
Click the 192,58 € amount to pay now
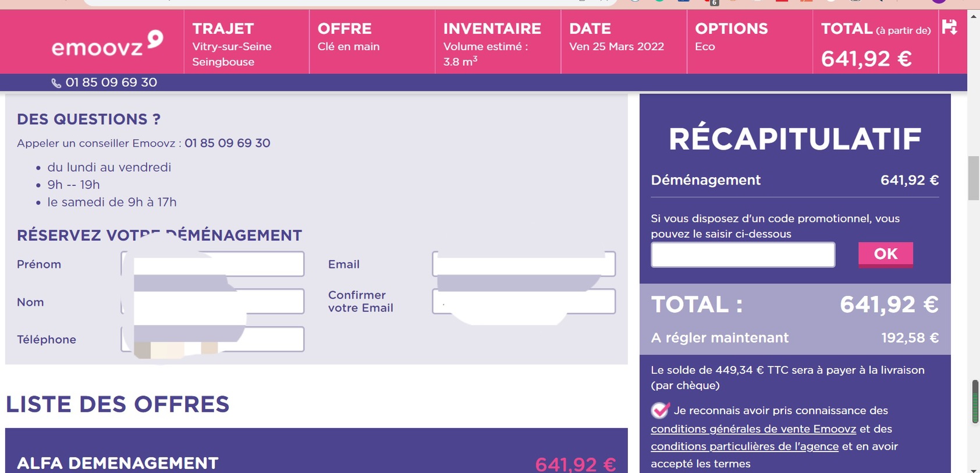click(910, 338)
